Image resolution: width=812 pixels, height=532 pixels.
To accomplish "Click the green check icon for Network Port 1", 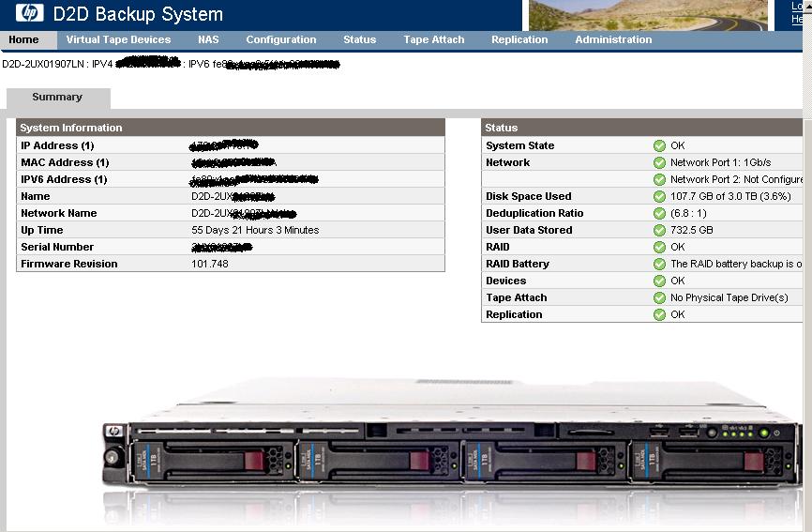I will pos(659,162).
